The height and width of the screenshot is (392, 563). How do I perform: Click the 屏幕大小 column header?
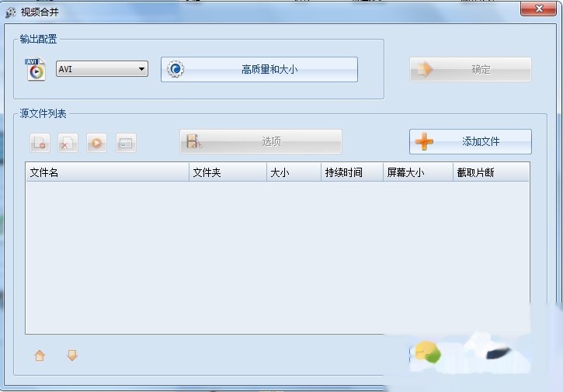click(418, 172)
